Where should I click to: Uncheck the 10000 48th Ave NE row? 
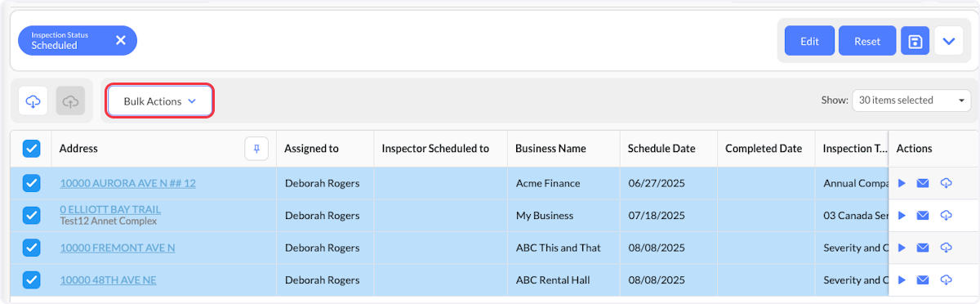pos(31,280)
